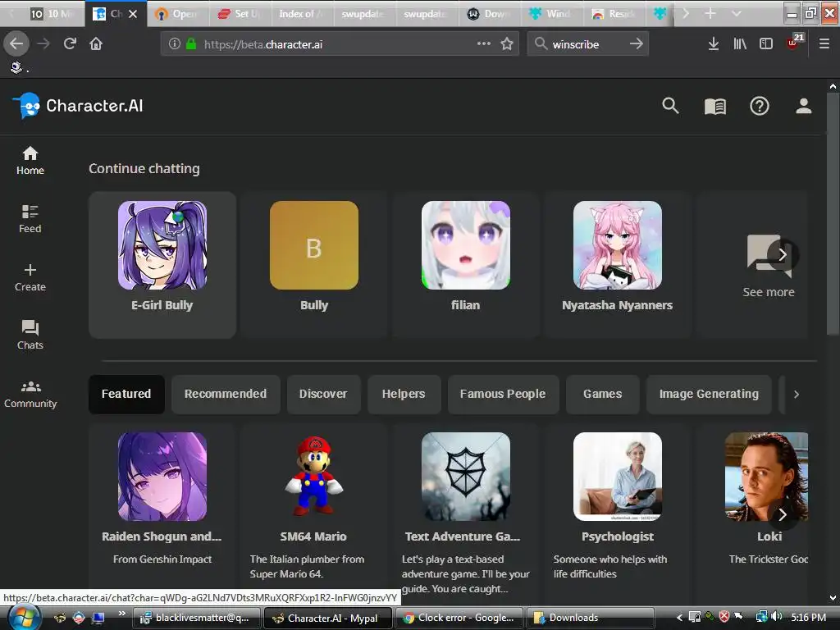840x630 pixels.
Task: Open Downloads window from taskbar
Action: pyautogui.click(x=591, y=618)
